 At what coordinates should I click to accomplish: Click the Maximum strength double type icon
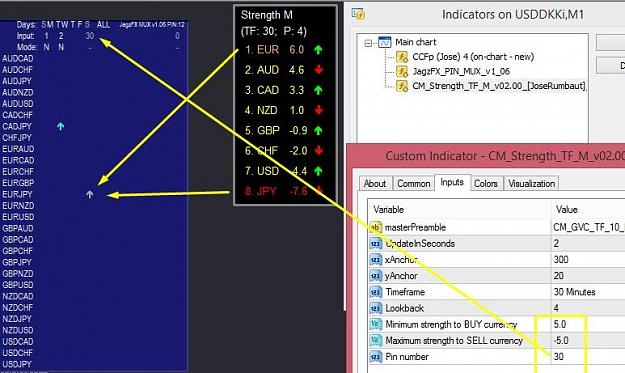(x=375, y=341)
